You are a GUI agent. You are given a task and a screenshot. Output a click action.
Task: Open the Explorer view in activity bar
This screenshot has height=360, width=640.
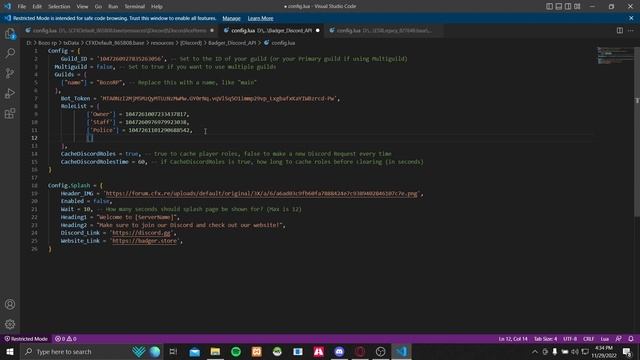click(10, 33)
